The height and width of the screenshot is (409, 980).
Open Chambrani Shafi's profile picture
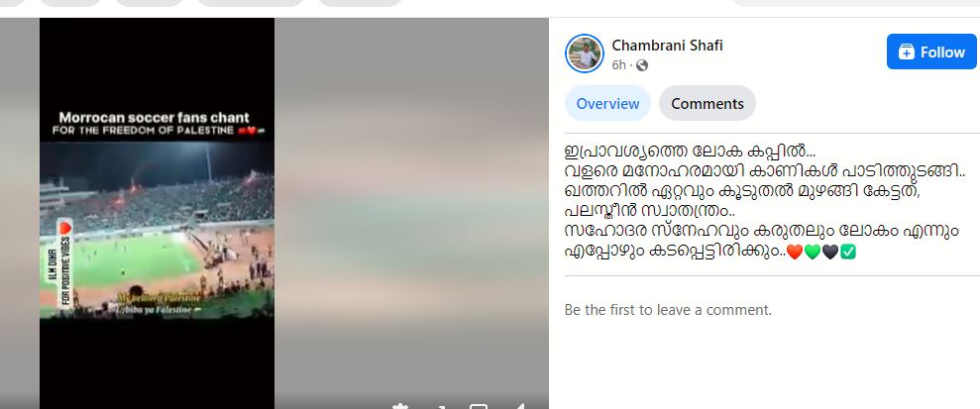tap(585, 53)
